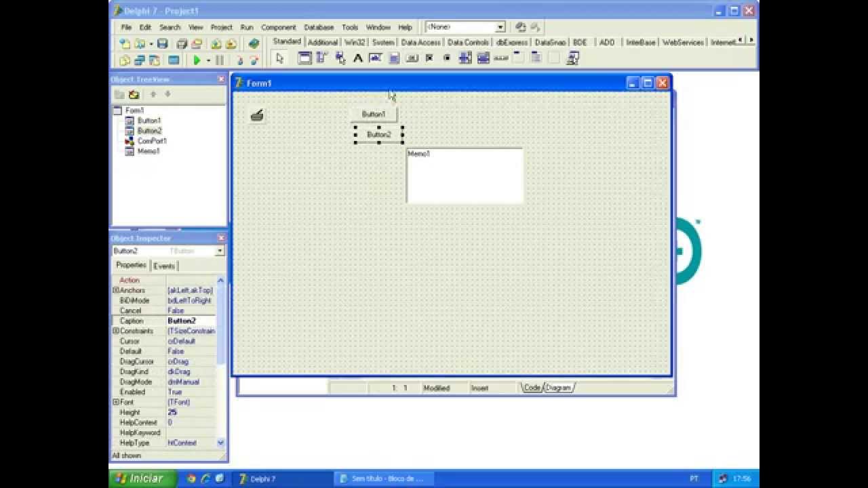The height and width of the screenshot is (488, 868).
Task: Click the View Unit toolbar icon
Action: [x=125, y=60]
